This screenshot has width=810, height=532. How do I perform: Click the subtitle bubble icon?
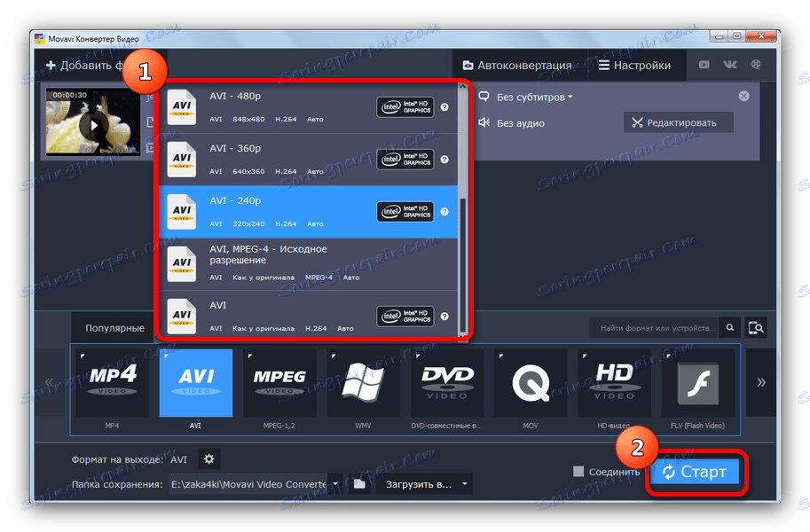(484, 97)
